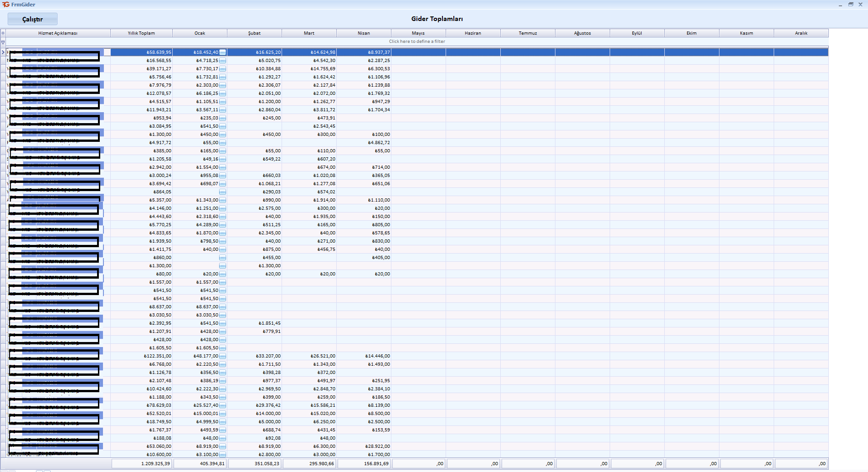Click the Şubat column header

254,33
